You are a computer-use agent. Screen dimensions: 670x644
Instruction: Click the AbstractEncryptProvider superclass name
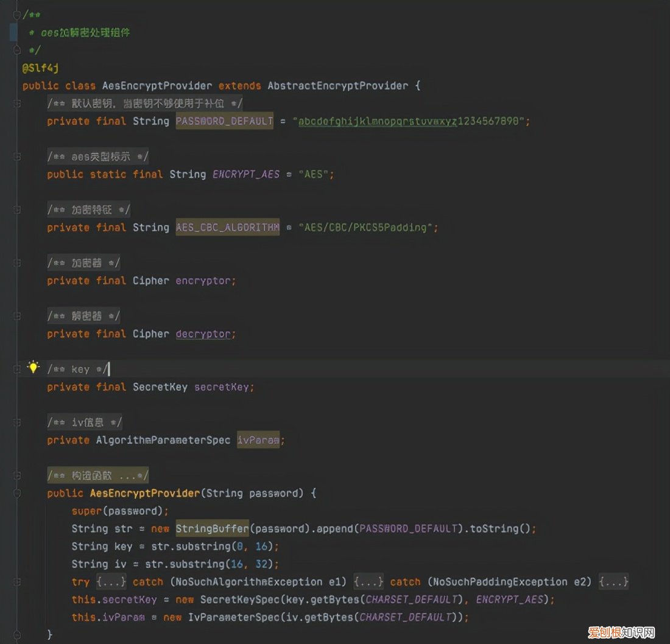tap(338, 86)
